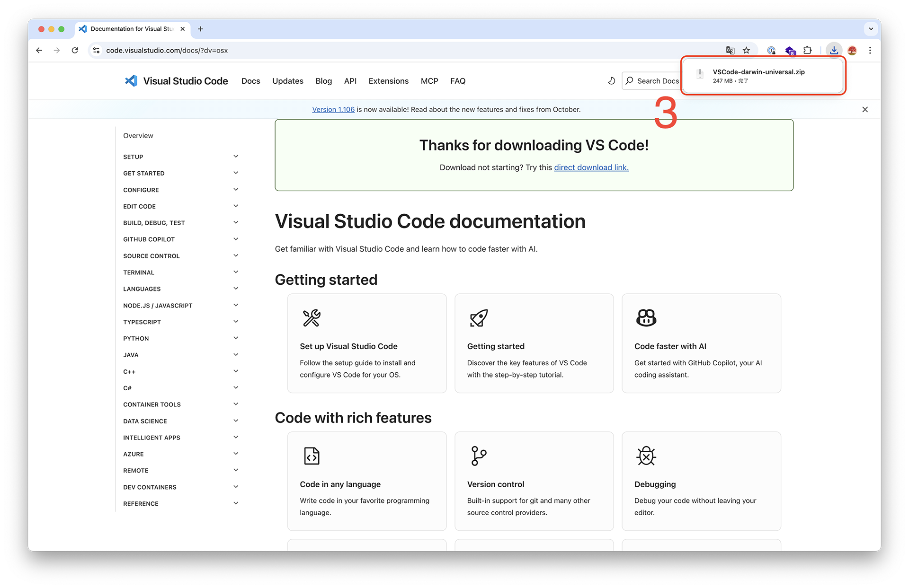Open the Extensions puzzle-piece icon
This screenshot has width=909, height=588.
[x=807, y=50]
